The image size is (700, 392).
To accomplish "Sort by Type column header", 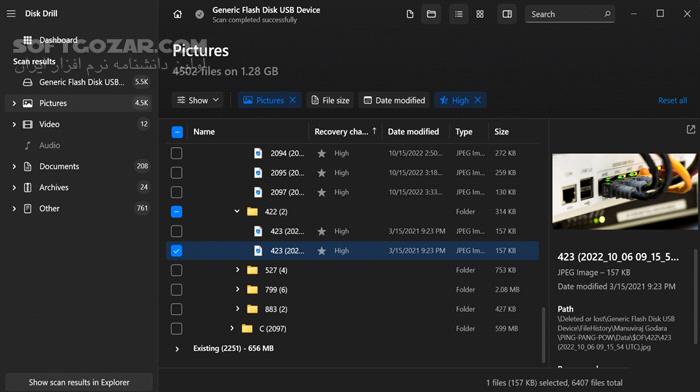I will pyautogui.click(x=464, y=132).
